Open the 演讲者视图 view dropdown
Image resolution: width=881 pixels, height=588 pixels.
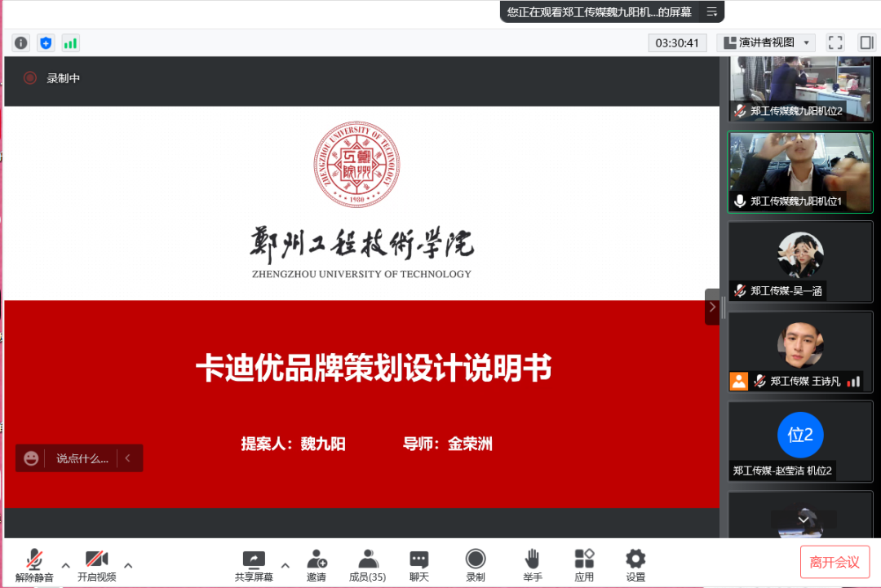click(766, 42)
